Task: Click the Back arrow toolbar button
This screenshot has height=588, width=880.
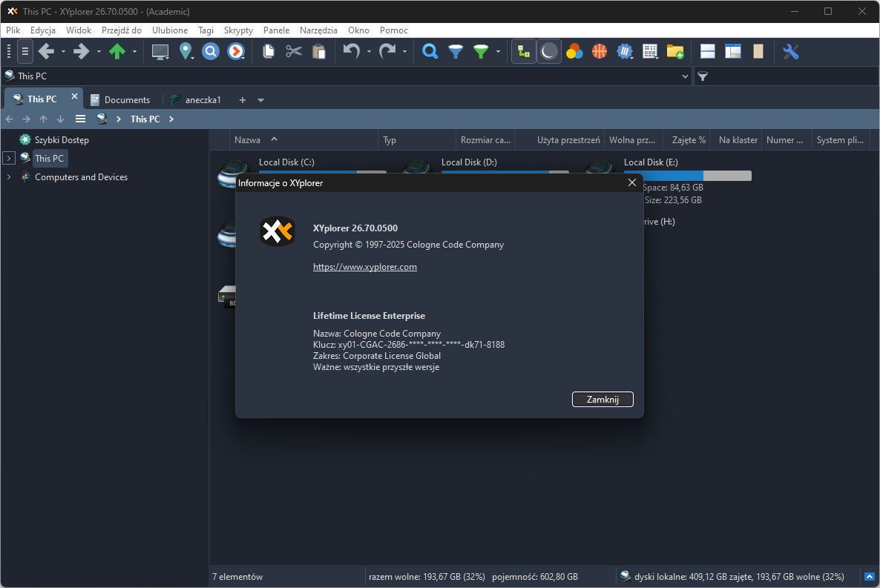Action: 46,52
